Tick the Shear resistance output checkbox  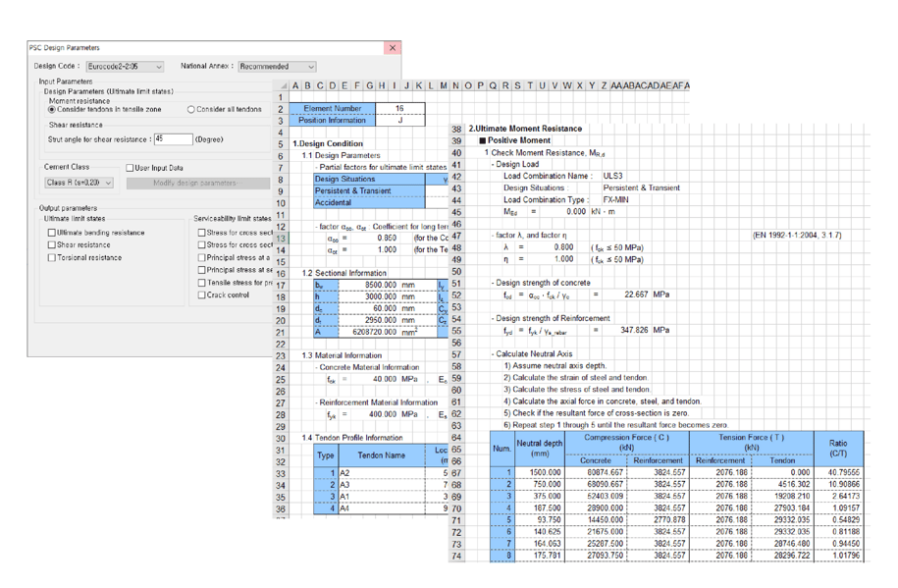point(53,245)
